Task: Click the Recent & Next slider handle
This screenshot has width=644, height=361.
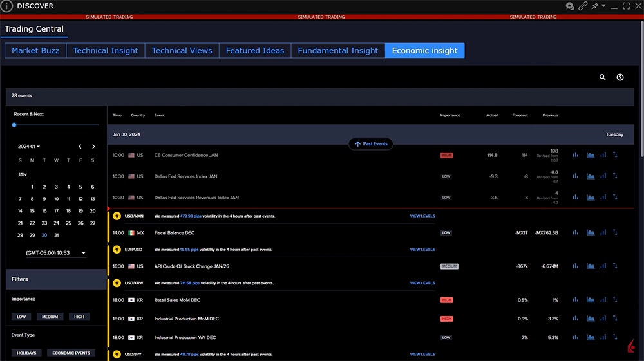Action: [14, 125]
